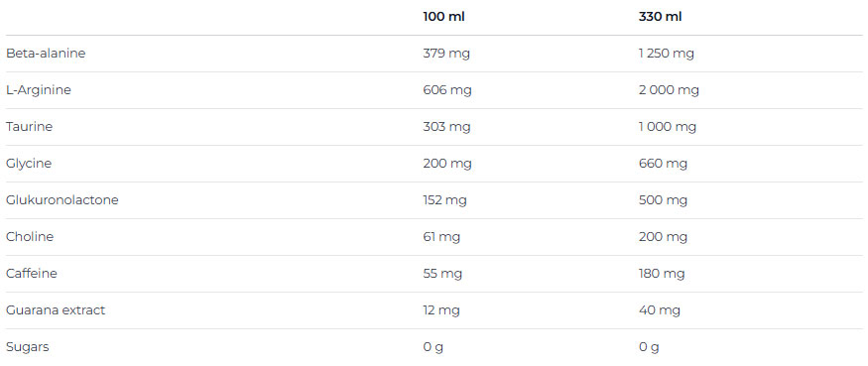Select the Glukuronolactone row label
Viewport: 868px width, 366px height.
click(62, 200)
